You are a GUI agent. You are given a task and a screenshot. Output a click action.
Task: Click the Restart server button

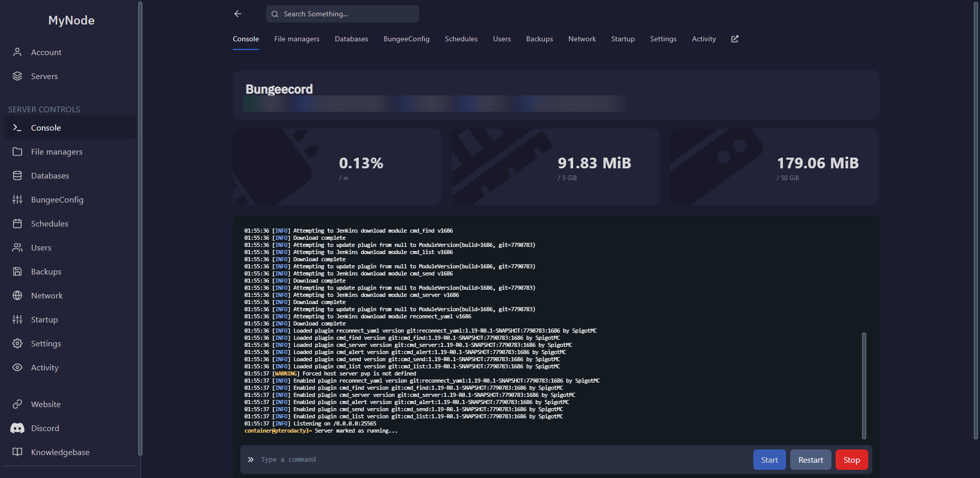pyautogui.click(x=811, y=460)
